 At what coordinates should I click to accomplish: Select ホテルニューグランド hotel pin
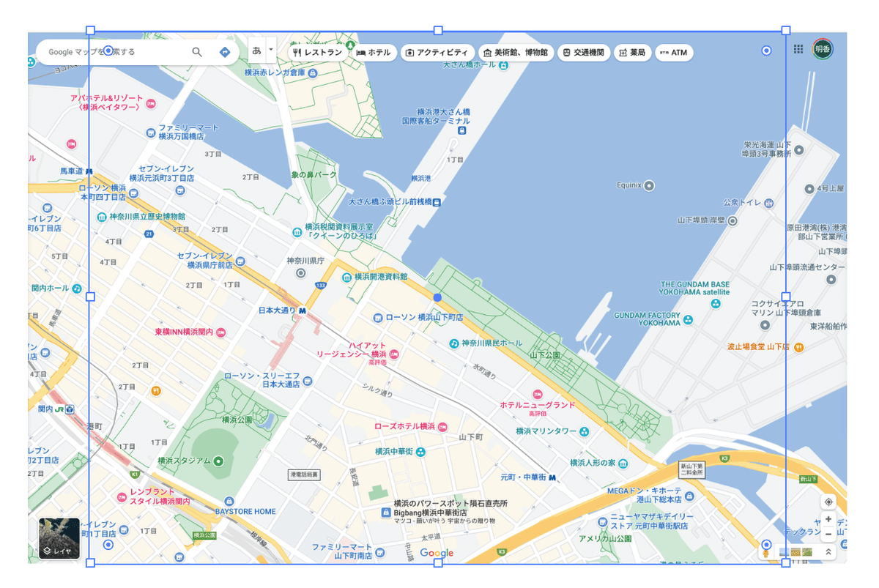[538, 395]
